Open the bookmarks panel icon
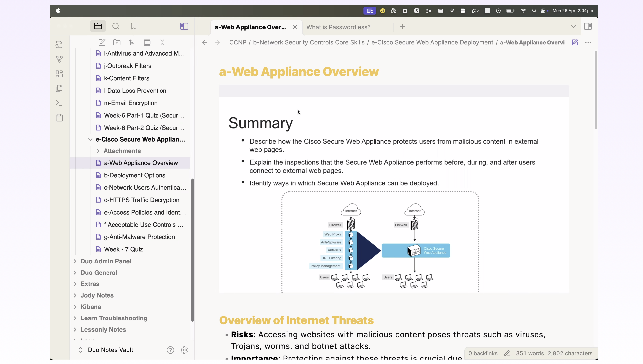The height and width of the screenshot is (364, 643). 134,26
